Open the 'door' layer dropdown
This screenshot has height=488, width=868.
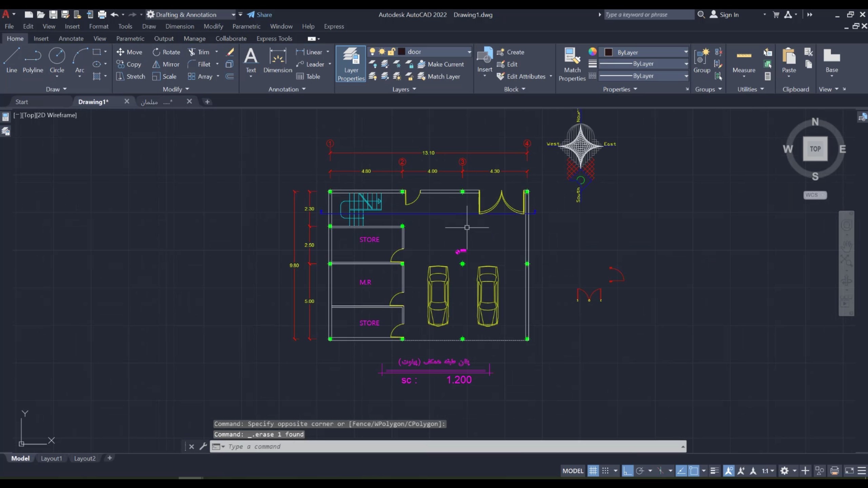click(x=469, y=52)
